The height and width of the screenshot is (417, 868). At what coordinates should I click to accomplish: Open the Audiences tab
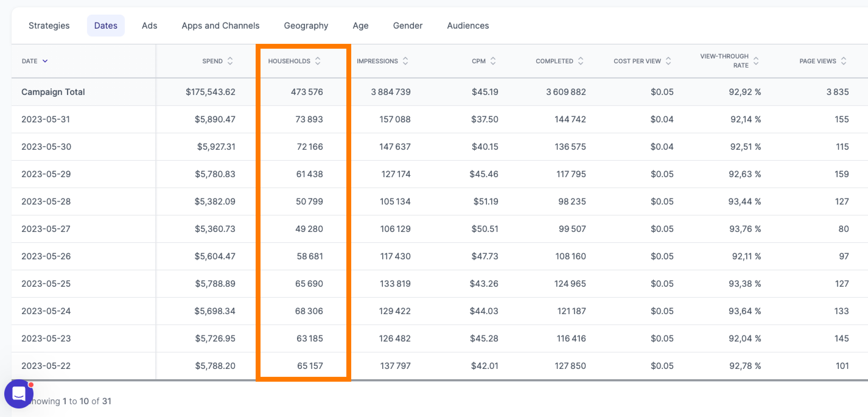tap(468, 26)
